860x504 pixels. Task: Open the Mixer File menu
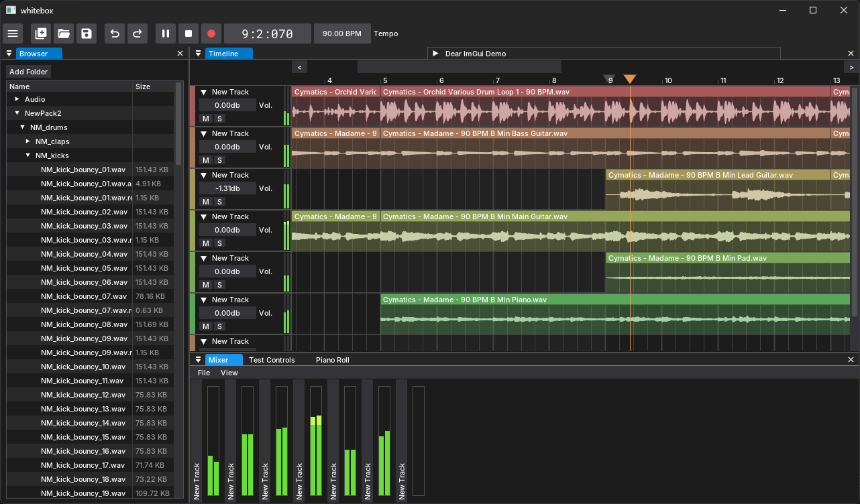pos(204,373)
